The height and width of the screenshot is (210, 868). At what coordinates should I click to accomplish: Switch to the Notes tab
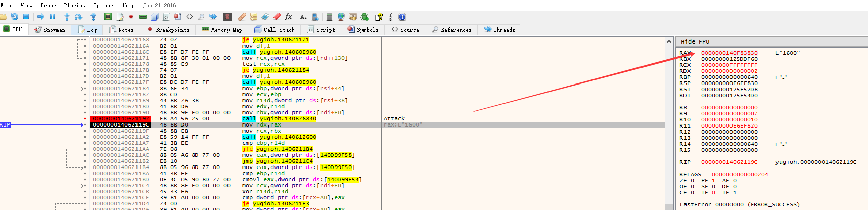121,30
